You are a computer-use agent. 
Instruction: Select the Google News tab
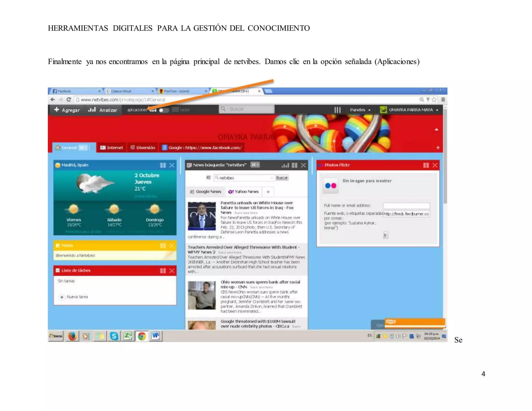click(205, 192)
